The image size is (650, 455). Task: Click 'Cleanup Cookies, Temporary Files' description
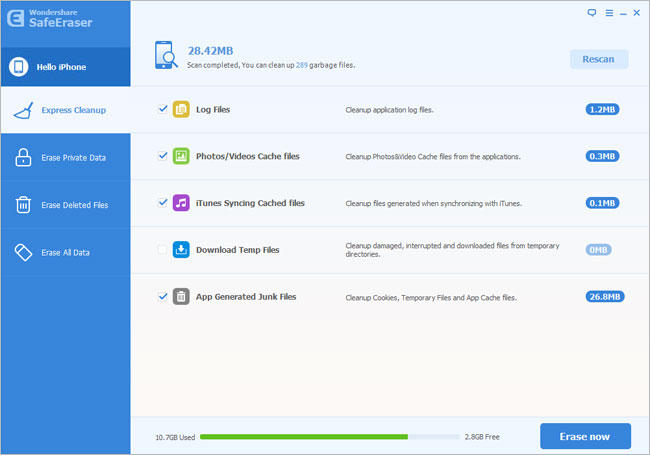431,298
